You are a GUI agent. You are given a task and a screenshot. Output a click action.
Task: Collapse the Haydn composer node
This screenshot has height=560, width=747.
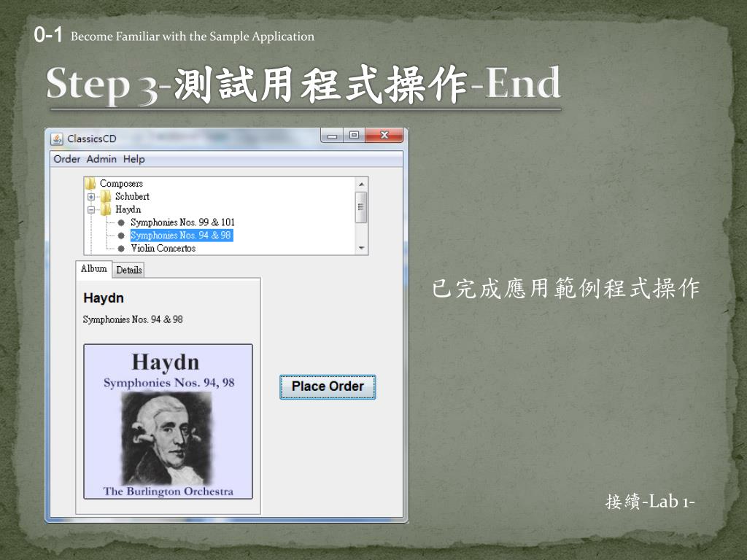pos(91,209)
